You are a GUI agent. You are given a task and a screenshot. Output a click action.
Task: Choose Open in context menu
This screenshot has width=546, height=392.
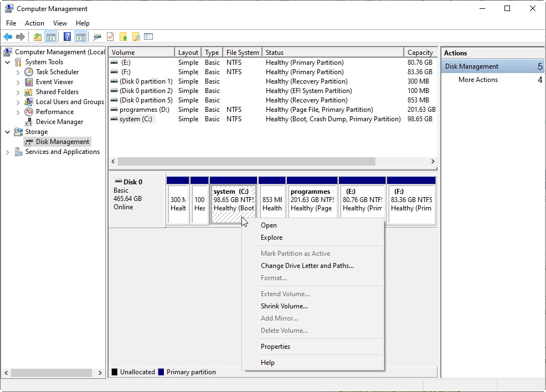(x=313, y=225)
